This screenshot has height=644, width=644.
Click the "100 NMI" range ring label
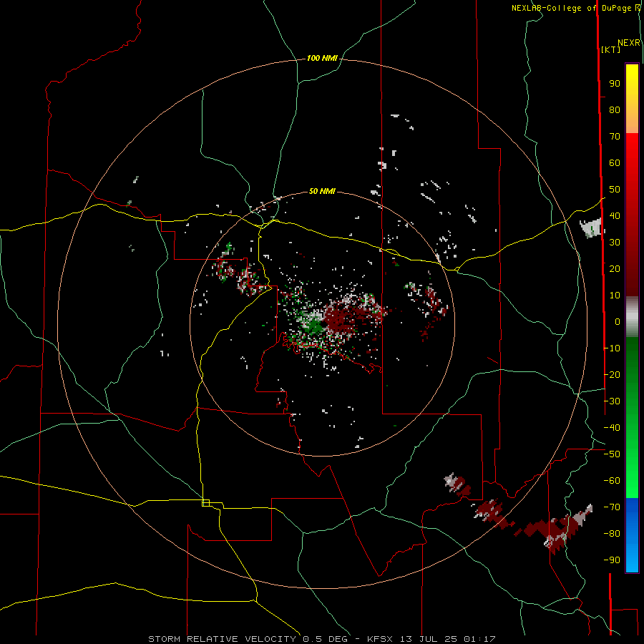coord(322,59)
